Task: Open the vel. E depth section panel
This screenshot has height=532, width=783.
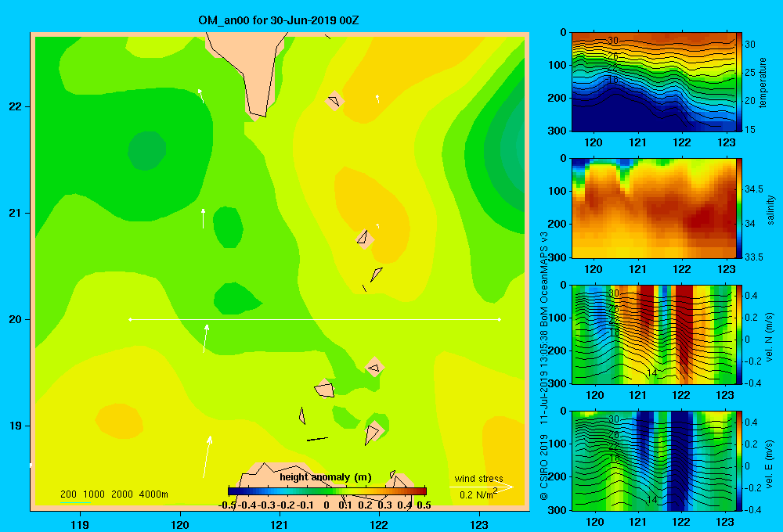Action: [x=654, y=461]
